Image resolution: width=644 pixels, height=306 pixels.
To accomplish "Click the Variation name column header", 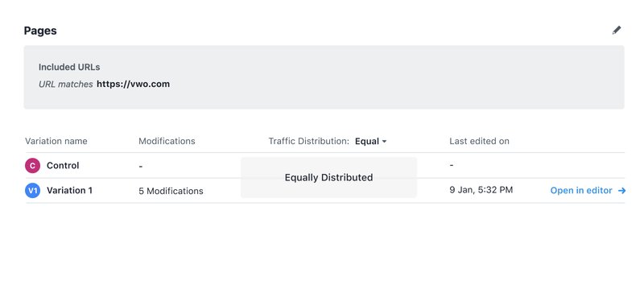I will (x=56, y=141).
